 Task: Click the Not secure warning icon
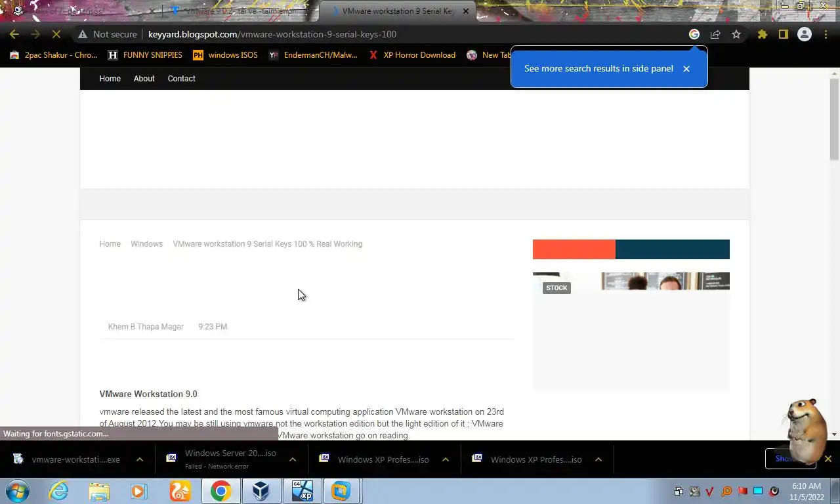point(82,34)
